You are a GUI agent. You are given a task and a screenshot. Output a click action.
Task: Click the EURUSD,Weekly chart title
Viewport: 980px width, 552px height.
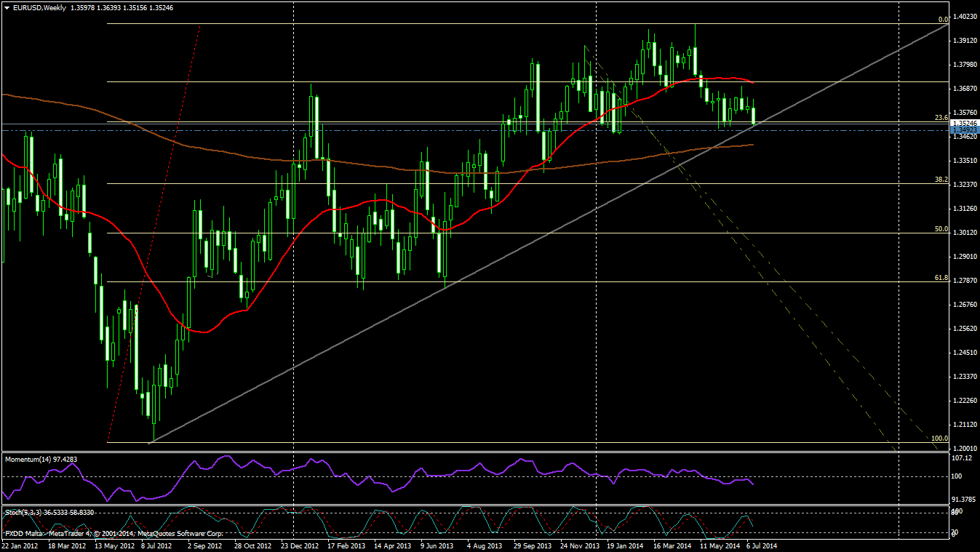[x=40, y=7]
